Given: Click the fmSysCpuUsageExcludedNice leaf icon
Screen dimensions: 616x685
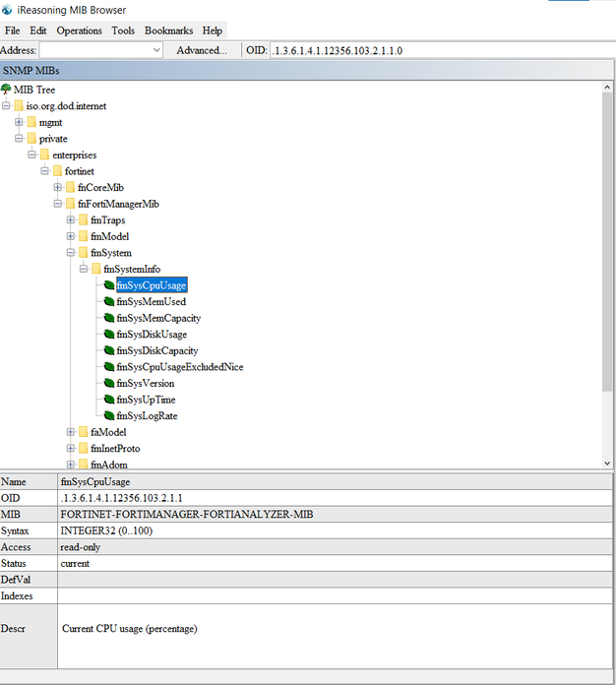Looking at the screenshot, I should (109, 367).
